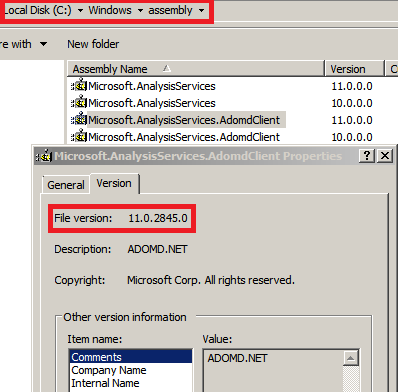Select Microsoft.AnalysisServices 11.0.0.0 name text
The image size is (398, 392).
pos(152,86)
